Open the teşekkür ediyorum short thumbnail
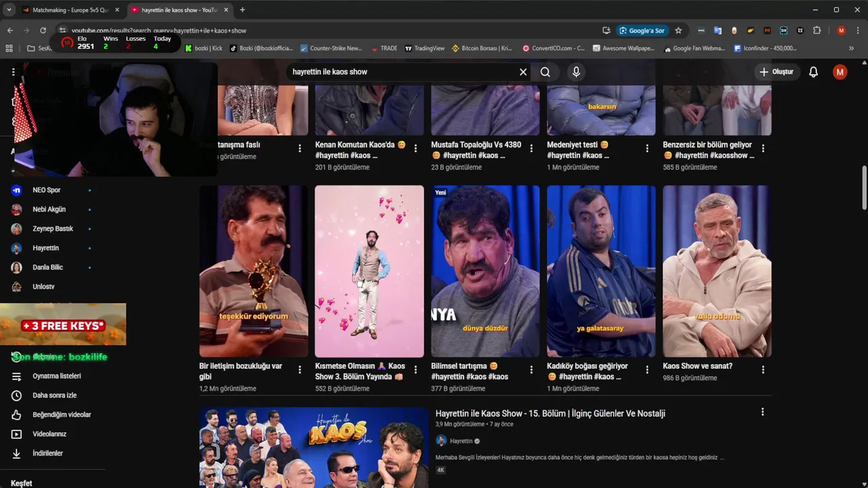 (x=254, y=271)
